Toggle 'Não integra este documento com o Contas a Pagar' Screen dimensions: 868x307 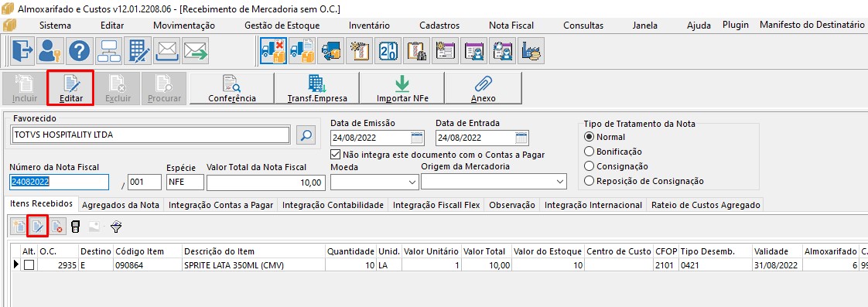pyautogui.click(x=335, y=155)
